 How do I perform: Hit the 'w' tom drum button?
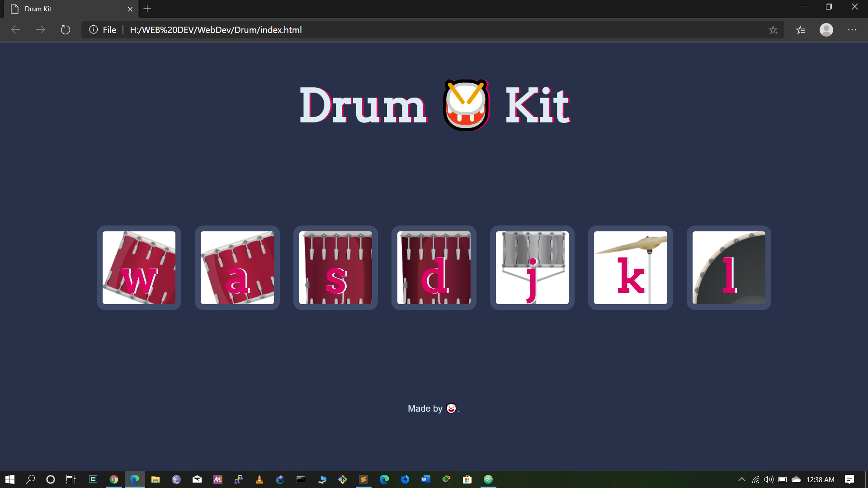pos(139,267)
